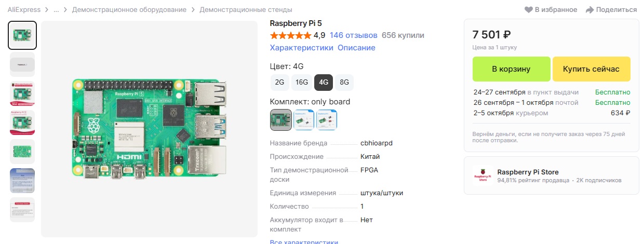Go to Демонстрационные стенды breadcrumb

(x=246, y=10)
